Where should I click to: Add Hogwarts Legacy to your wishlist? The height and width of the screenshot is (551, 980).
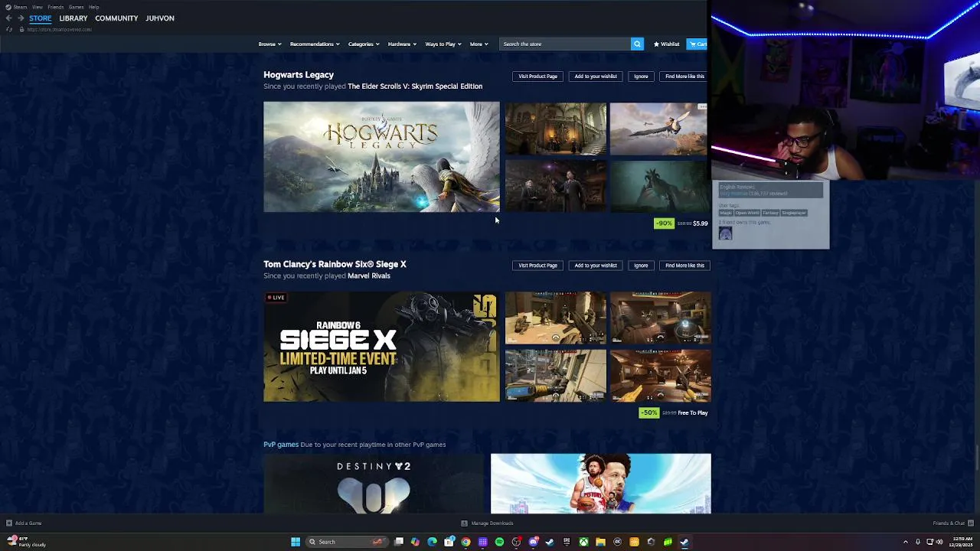click(x=596, y=77)
